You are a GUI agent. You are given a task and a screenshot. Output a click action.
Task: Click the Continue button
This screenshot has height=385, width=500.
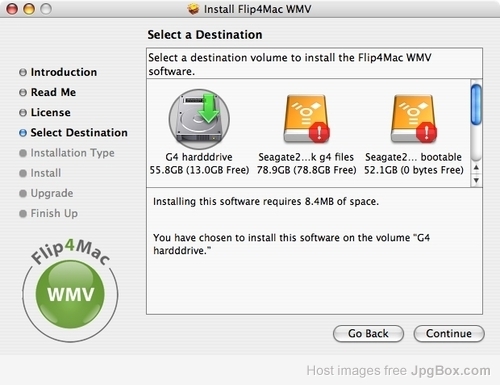[449, 334]
